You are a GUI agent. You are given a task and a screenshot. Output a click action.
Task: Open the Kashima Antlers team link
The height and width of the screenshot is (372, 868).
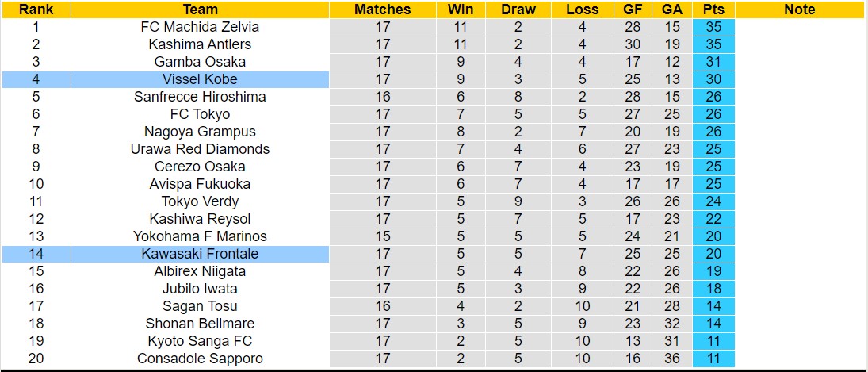[x=200, y=44]
